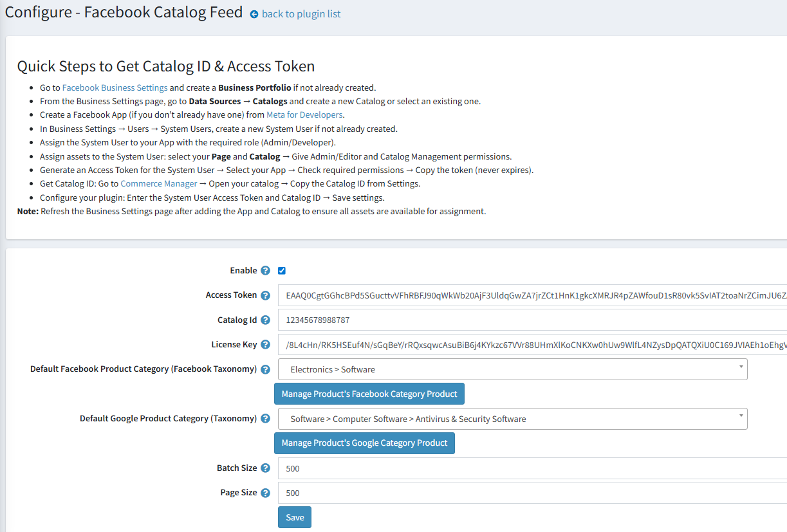The image size is (787, 532).
Task: Click the back arrow icon beside plugin list
Action: pyautogui.click(x=254, y=14)
